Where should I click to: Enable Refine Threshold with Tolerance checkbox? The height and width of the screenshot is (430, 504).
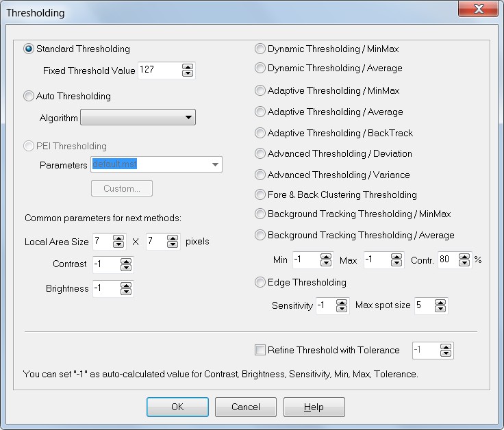[260, 350]
